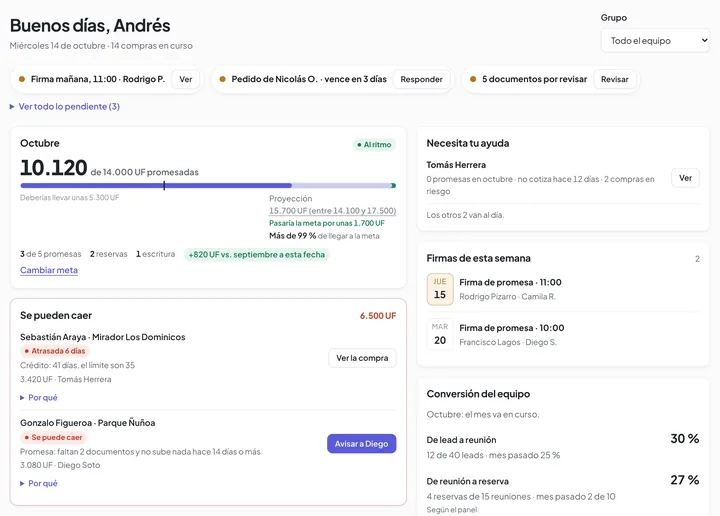720x516 pixels.
Task: Click the Avisar a Diego button
Action: coord(361,443)
